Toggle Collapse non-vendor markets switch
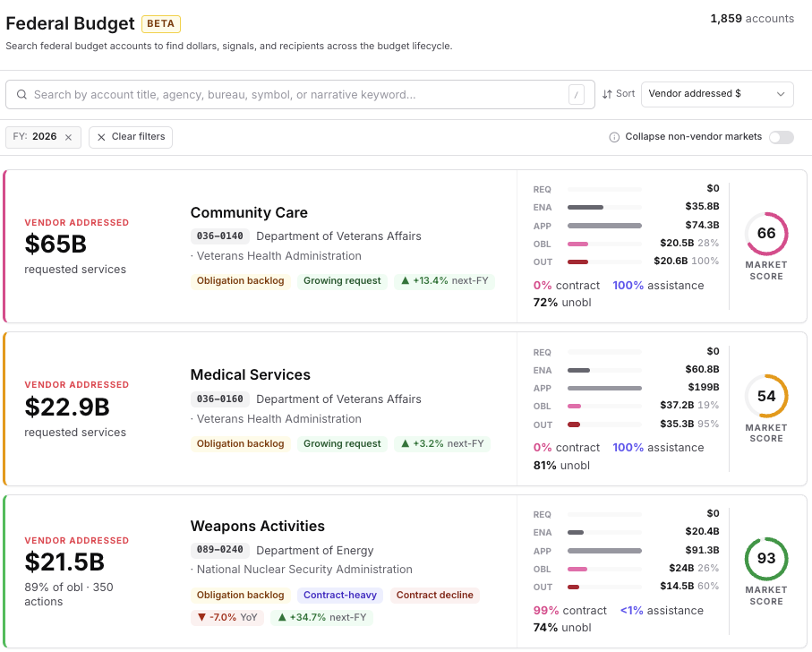This screenshot has height=652, width=812. coord(781,137)
